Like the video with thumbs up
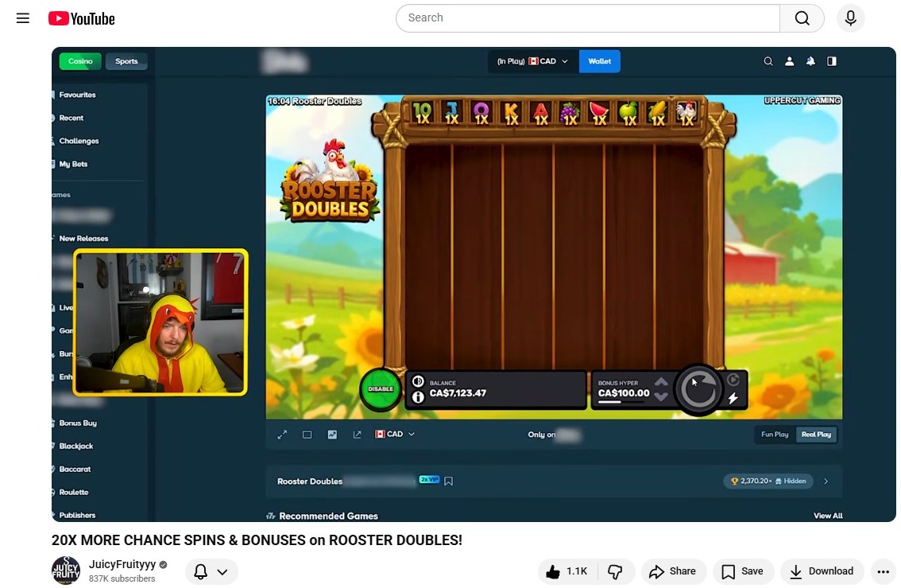The height and width of the screenshot is (588, 901). click(x=567, y=571)
